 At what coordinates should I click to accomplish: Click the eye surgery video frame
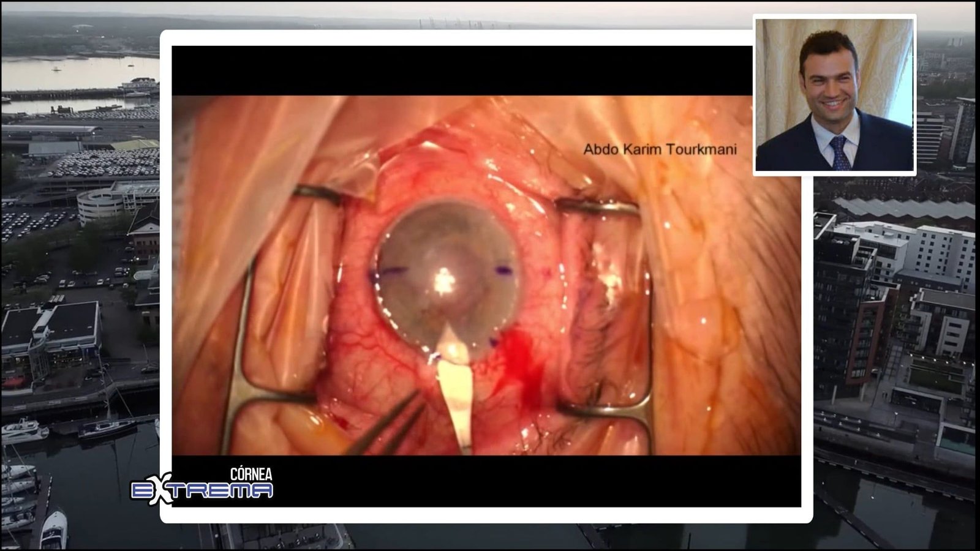coord(486,275)
